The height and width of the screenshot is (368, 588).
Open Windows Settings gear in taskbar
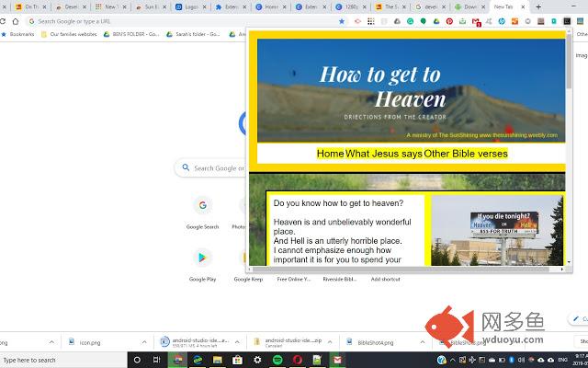pos(257,360)
